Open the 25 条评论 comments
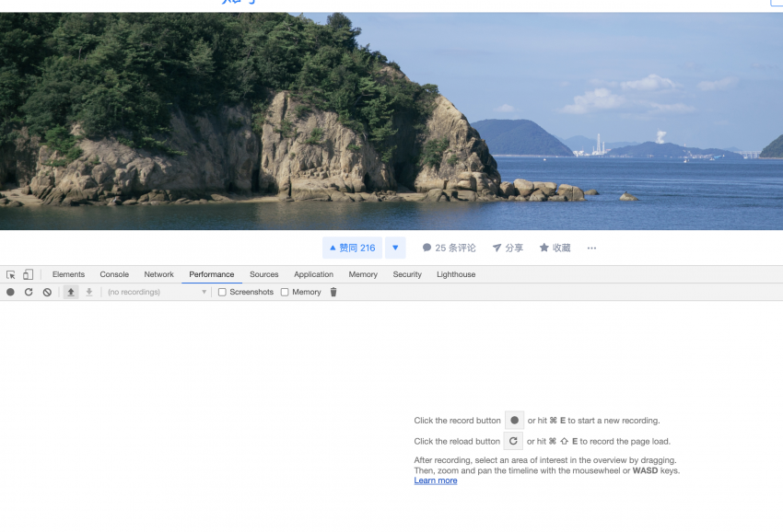This screenshot has height=532, width=783. (x=450, y=248)
